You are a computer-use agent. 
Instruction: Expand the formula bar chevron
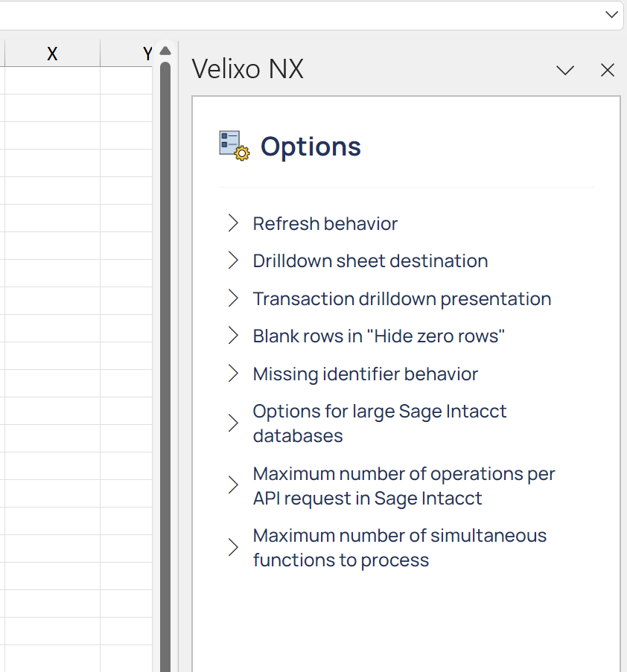coord(611,15)
